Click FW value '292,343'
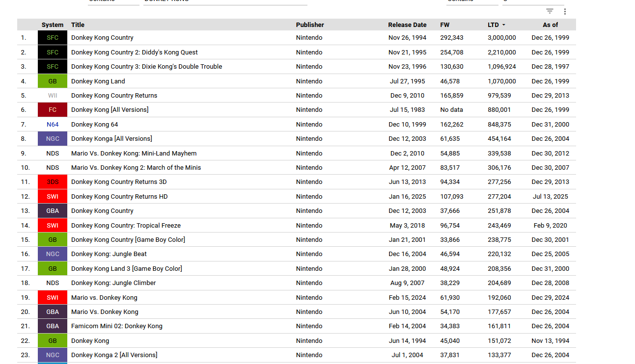 (x=452, y=38)
